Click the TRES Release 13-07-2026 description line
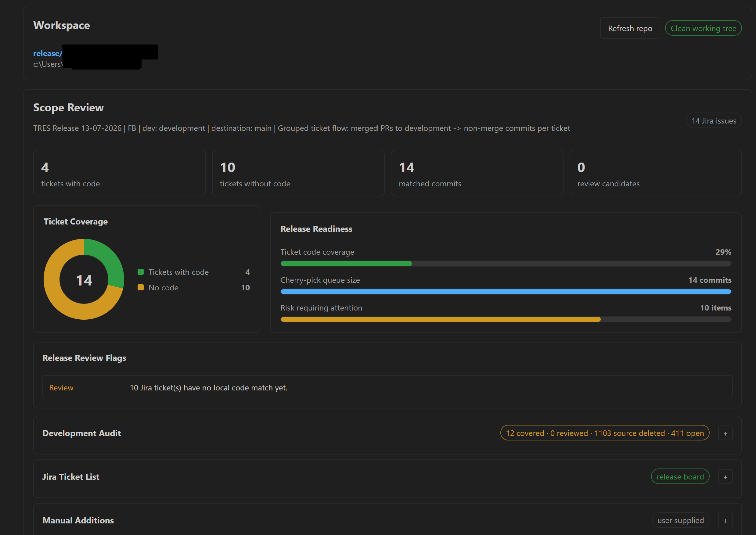The width and height of the screenshot is (756, 535). [301, 128]
